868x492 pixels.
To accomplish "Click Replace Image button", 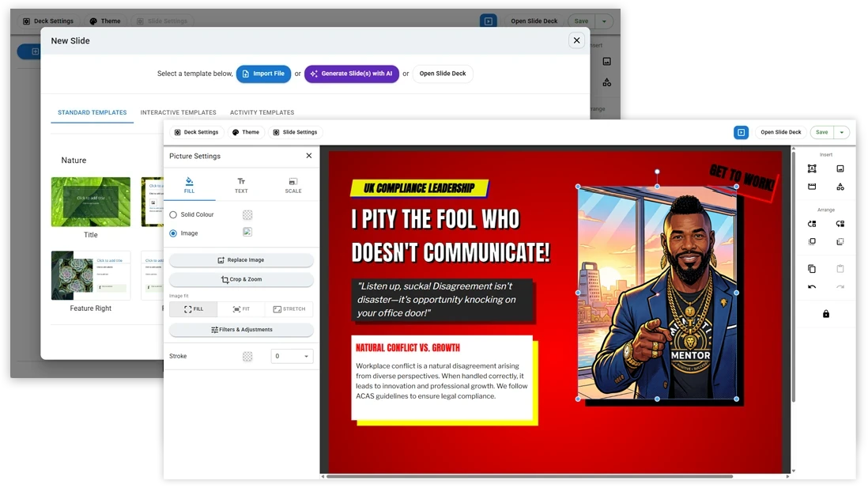I will pos(241,260).
